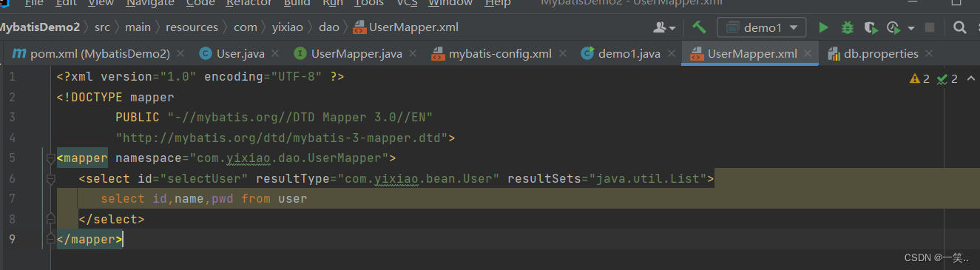Click the "-//mybatis.org//DTD Mapper 3.0//EN" string

300,117
